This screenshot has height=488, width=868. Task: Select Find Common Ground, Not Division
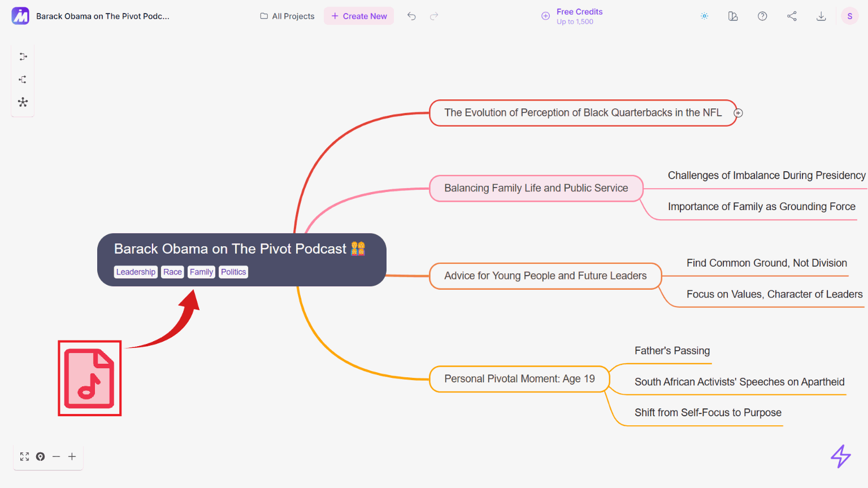pos(767,263)
